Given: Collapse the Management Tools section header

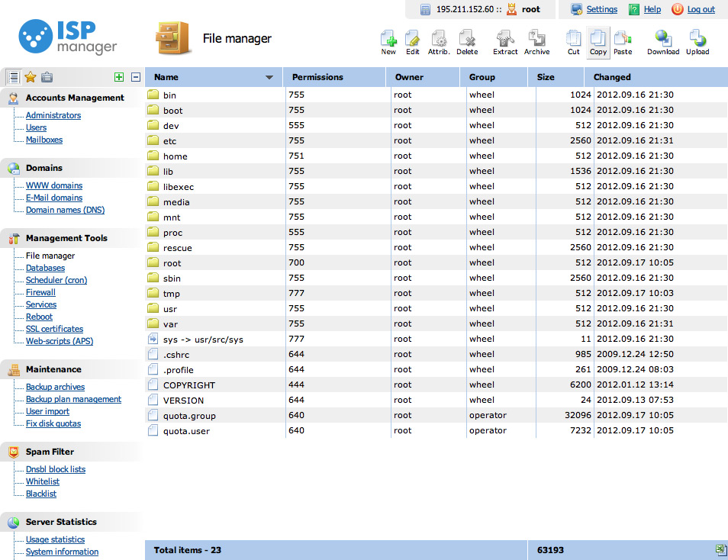Looking at the screenshot, I should click(x=66, y=238).
